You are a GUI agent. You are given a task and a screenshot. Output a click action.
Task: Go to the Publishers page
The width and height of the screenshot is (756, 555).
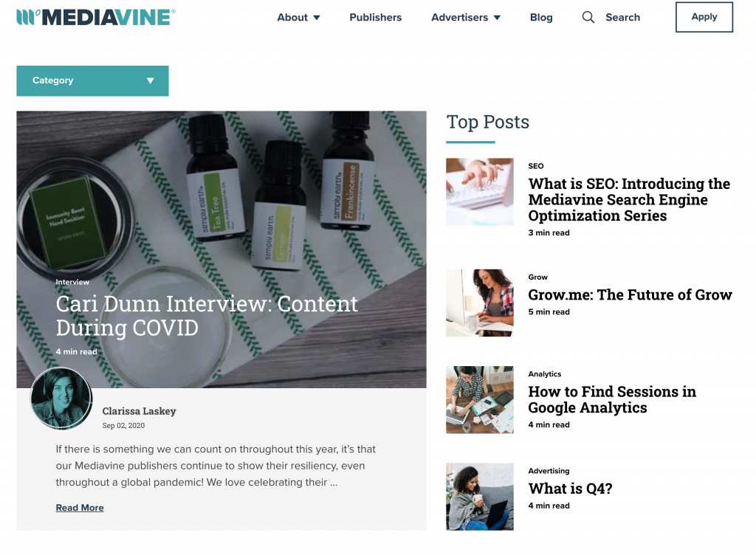[375, 18]
